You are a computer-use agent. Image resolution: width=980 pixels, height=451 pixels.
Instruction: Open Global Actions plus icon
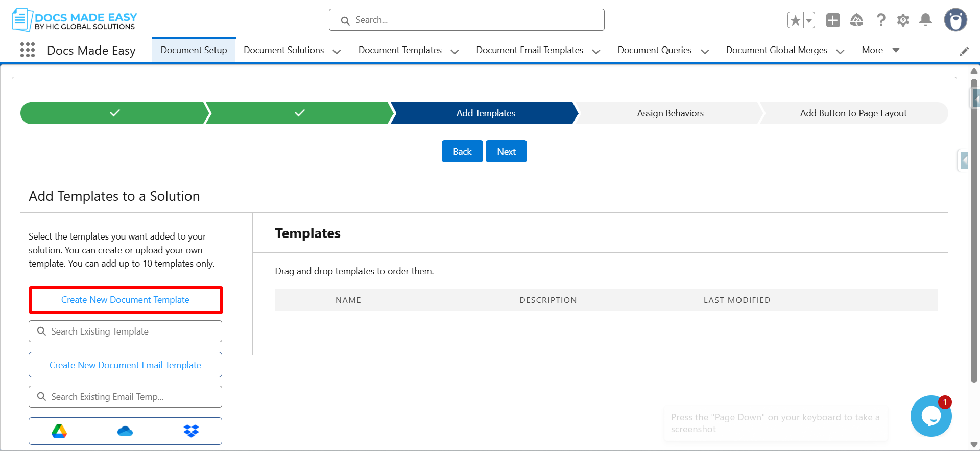point(833,20)
